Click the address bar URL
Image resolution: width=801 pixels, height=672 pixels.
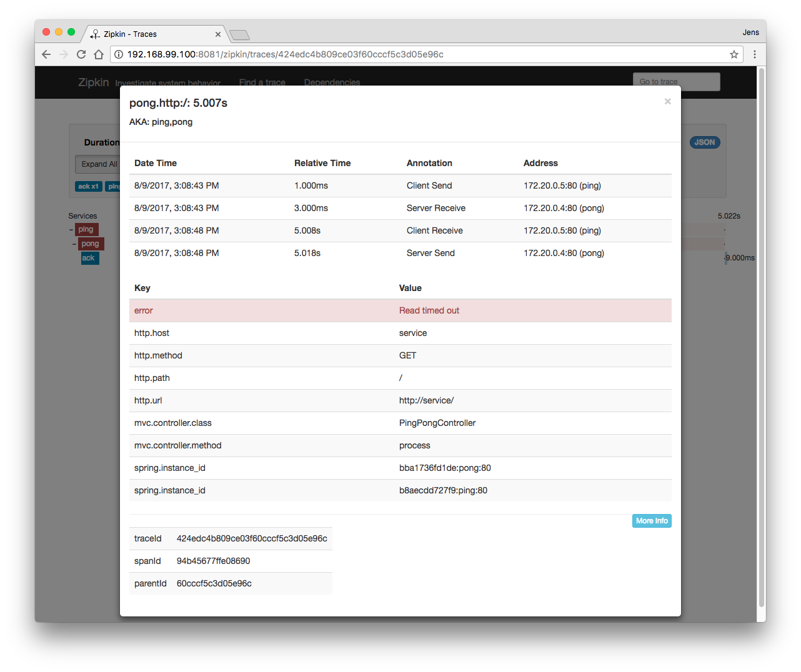(x=286, y=54)
